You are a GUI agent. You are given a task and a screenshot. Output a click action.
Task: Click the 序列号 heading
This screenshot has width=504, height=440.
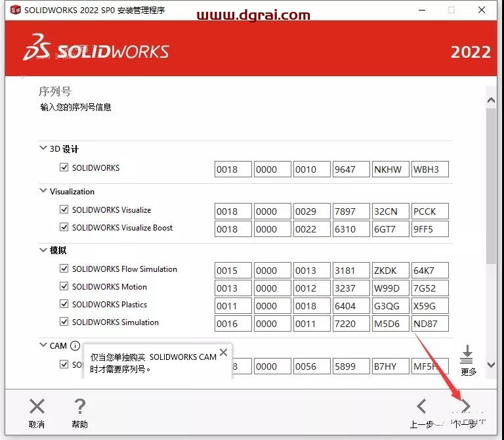[55, 91]
